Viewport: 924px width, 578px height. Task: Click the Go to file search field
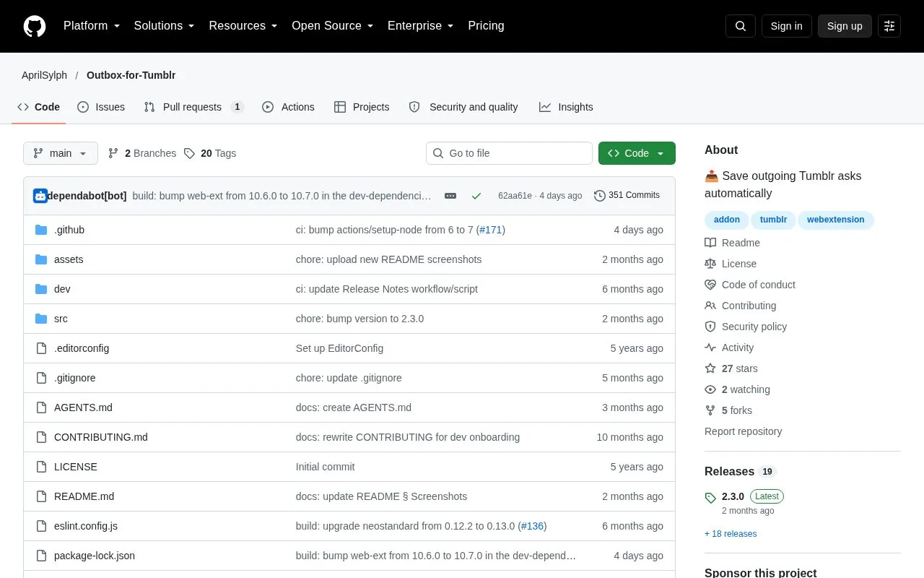pyautogui.click(x=509, y=153)
